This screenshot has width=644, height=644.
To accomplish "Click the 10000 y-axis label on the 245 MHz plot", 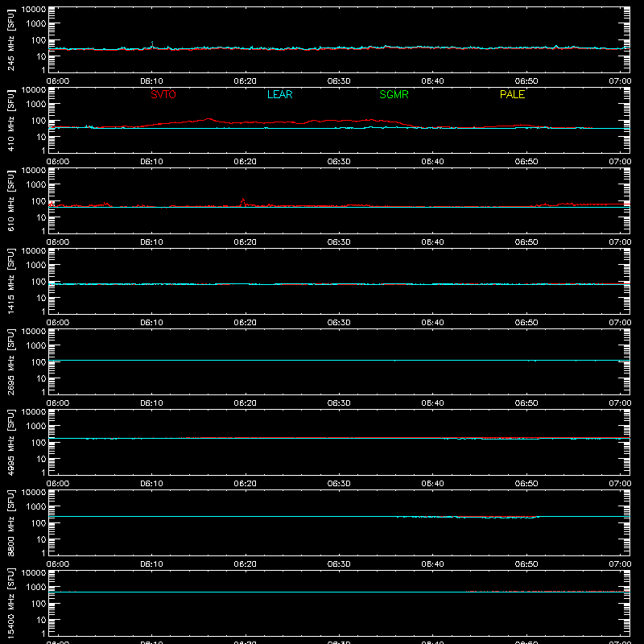I will tap(34, 10).
